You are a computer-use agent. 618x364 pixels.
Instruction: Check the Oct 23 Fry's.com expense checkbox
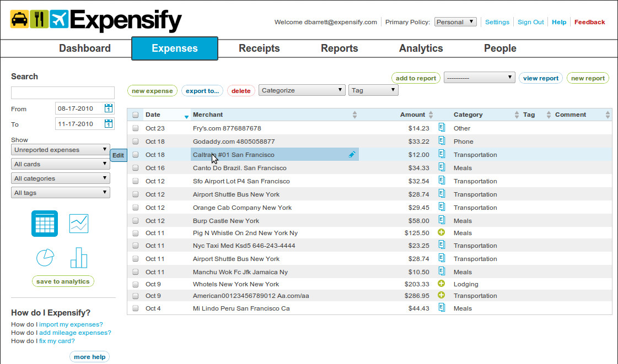pyautogui.click(x=135, y=128)
